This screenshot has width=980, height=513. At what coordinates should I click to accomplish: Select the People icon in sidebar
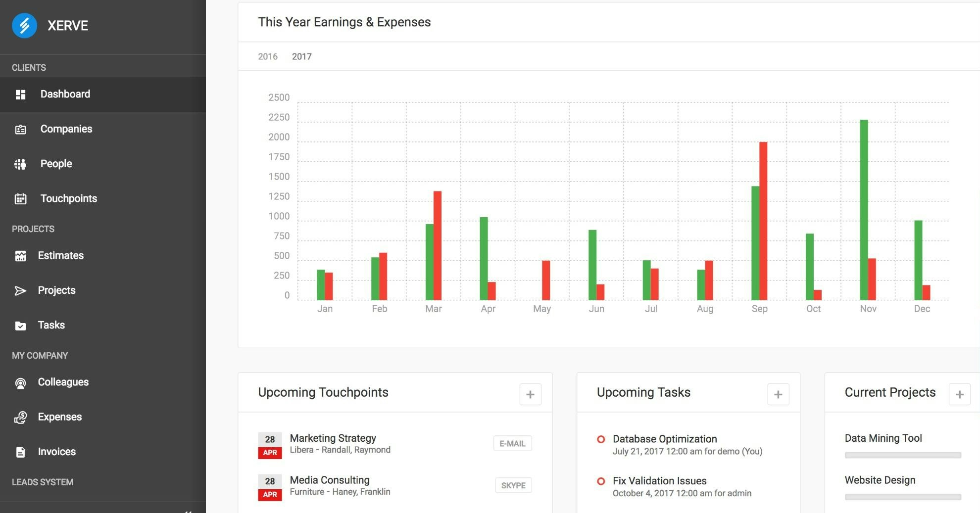click(21, 164)
